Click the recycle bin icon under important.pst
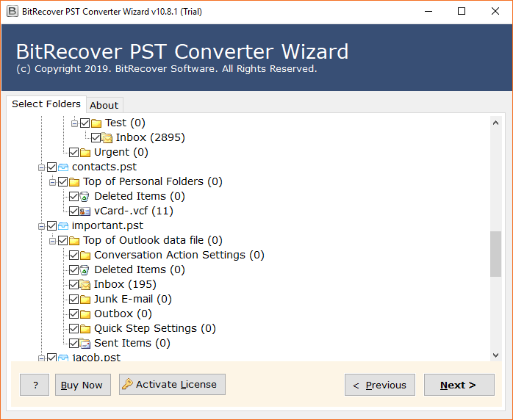Image resolution: width=513 pixels, height=420 pixels. coord(85,270)
